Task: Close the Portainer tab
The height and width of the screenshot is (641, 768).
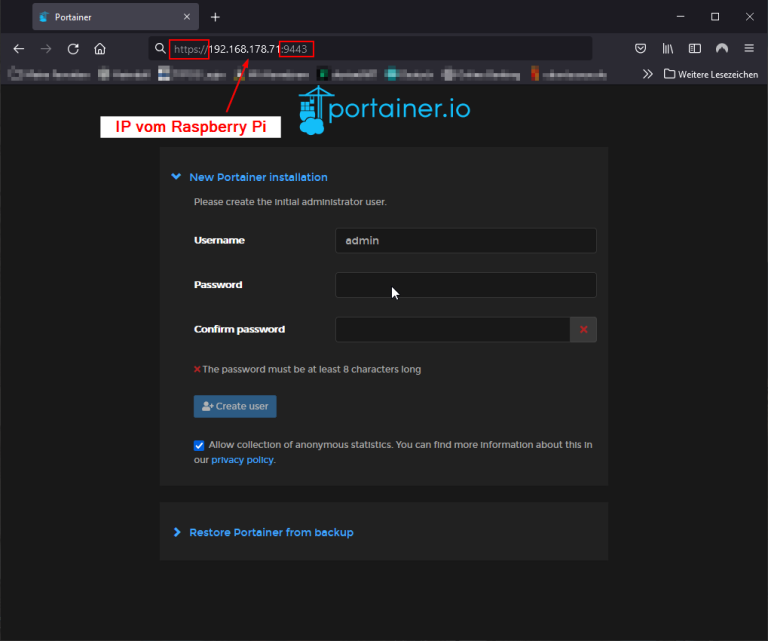Action: click(187, 17)
